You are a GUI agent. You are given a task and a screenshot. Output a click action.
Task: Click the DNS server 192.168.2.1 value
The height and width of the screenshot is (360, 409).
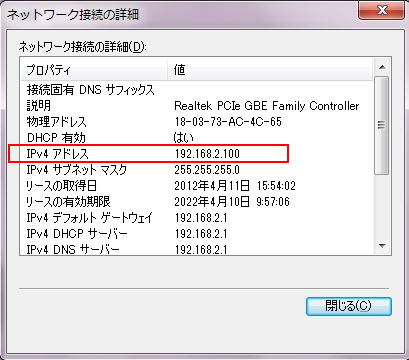tap(201, 249)
